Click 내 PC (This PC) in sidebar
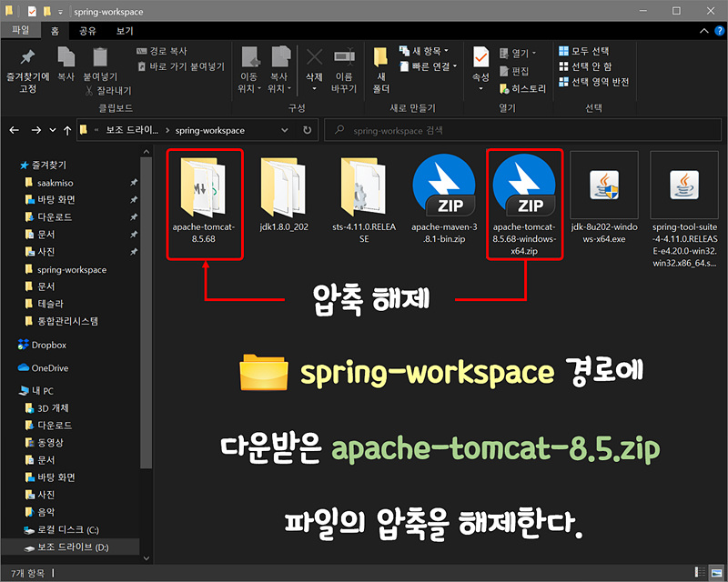This screenshot has height=582, width=728. coord(36,391)
